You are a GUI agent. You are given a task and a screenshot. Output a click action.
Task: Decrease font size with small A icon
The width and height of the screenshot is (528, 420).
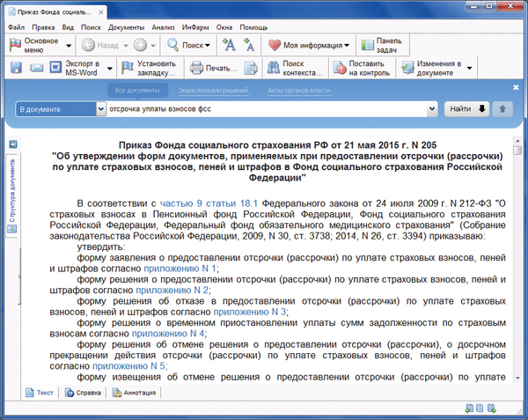(x=249, y=44)
